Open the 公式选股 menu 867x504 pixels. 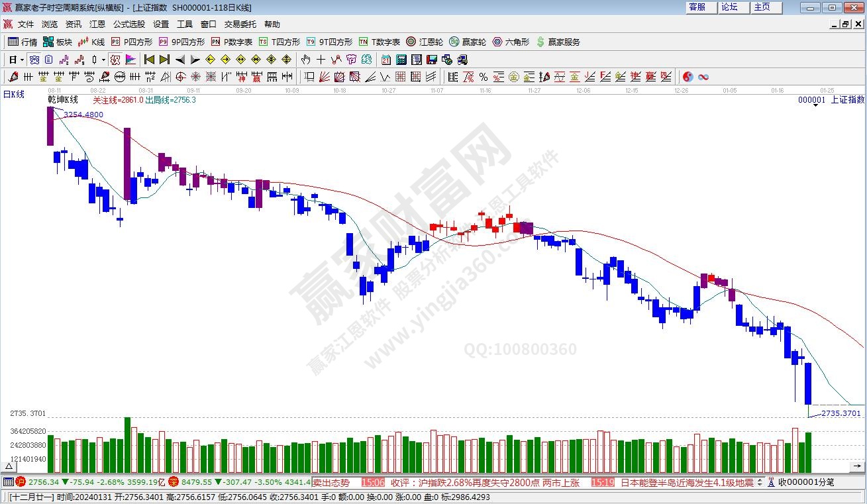128,24
